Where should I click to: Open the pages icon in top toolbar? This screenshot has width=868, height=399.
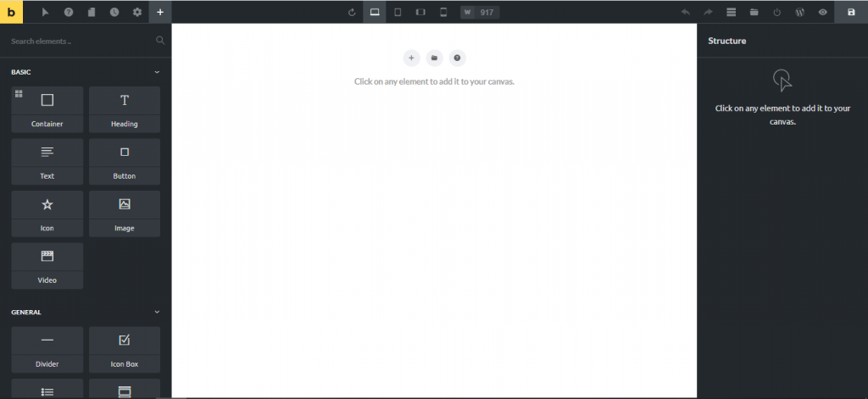coord(92,12)
